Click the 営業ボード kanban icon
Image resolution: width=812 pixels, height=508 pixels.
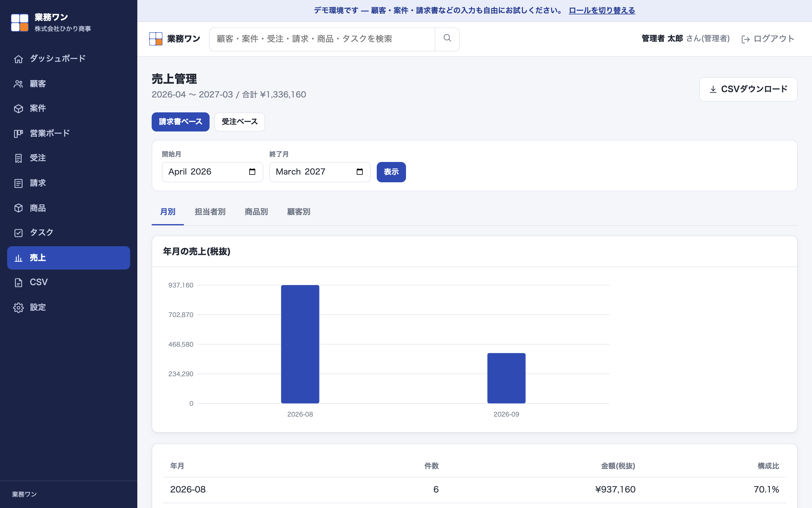19,133
